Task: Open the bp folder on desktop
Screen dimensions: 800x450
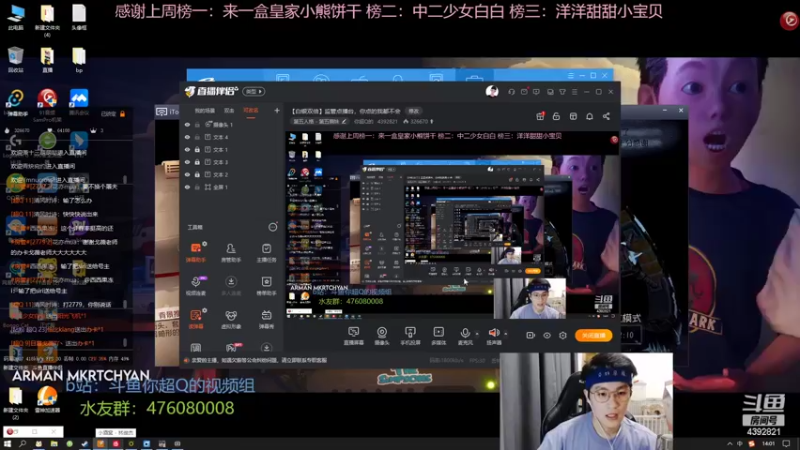Action: [x=79, y=59]
